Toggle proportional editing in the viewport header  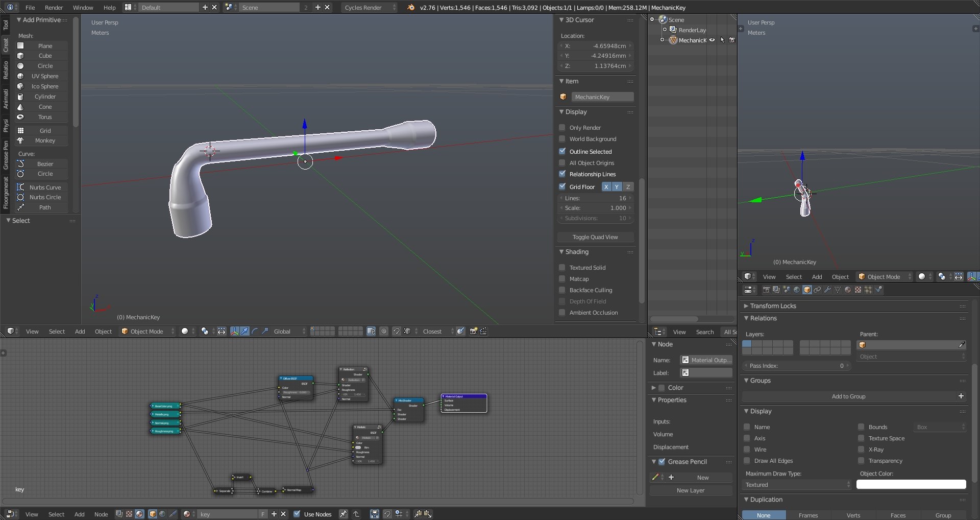tap(384, 332)
